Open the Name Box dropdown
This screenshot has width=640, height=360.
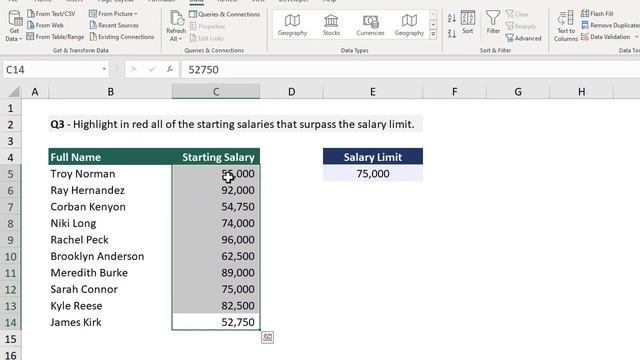[x=104, y=69]
